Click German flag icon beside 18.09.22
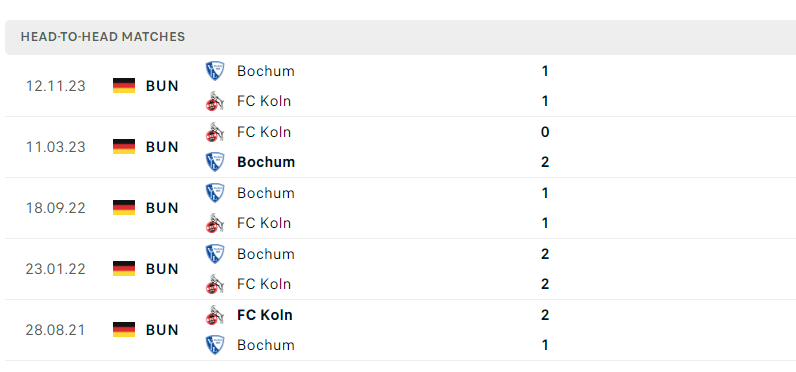 pos(124,208)
